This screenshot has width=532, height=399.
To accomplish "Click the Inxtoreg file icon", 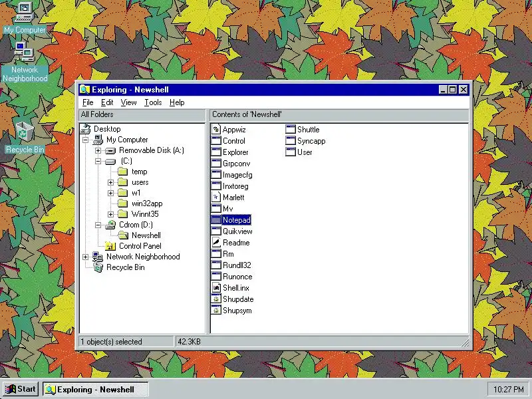I will pos(215,186).
